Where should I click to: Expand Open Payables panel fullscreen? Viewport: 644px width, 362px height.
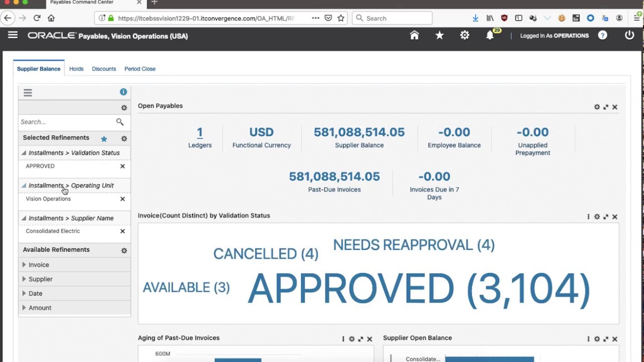pos(606,107)
